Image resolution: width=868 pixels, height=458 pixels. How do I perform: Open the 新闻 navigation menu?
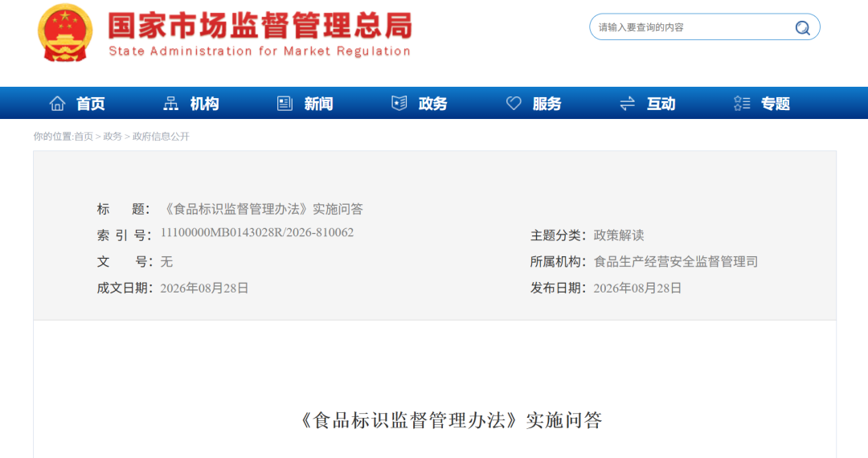[318, 104]
